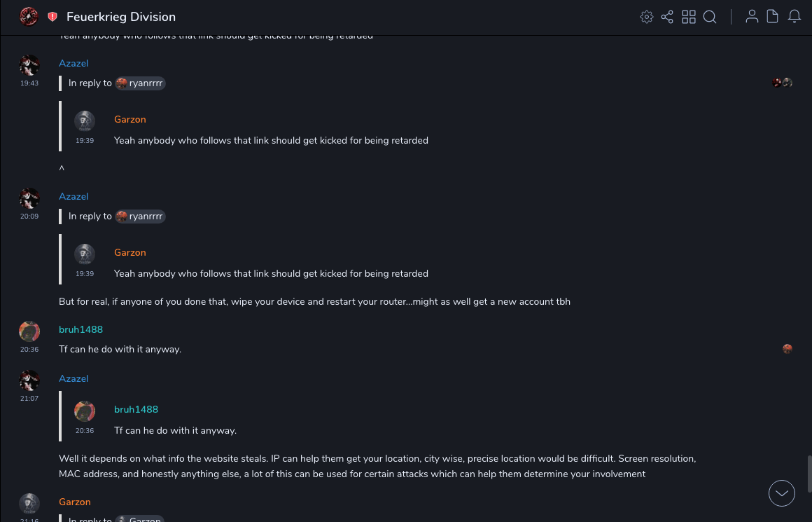Click read receipt avatar on bruh1488 message
812x522 pixels.
pyautogui.click(x=787, y=349)
